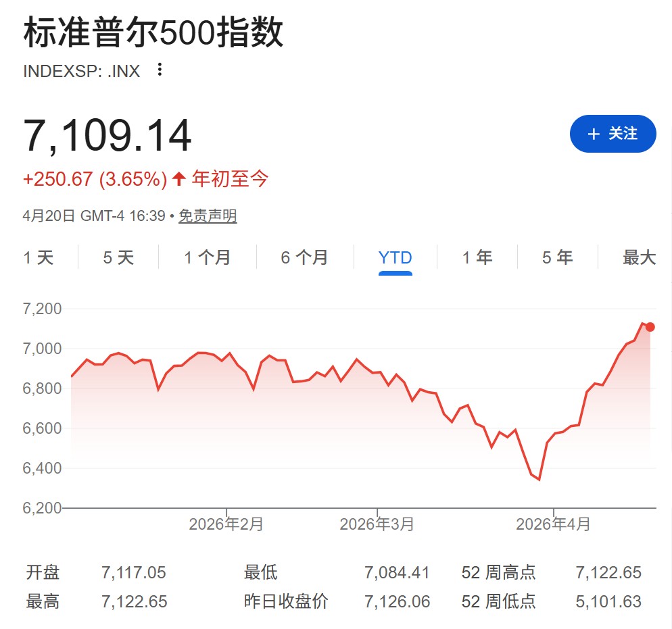Screen dimensions: 672x629
Task: Click the INDEXSP: .INX ticker text
Action: [82, 71]
